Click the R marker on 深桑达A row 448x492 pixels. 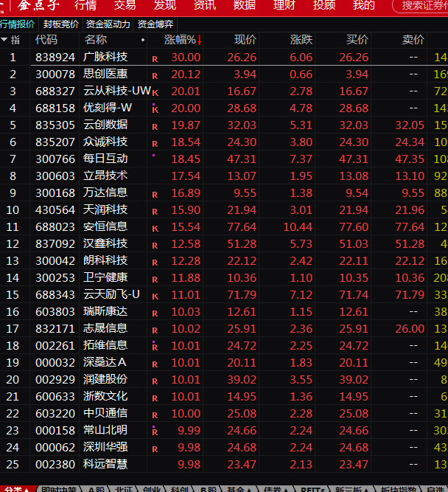155,364
